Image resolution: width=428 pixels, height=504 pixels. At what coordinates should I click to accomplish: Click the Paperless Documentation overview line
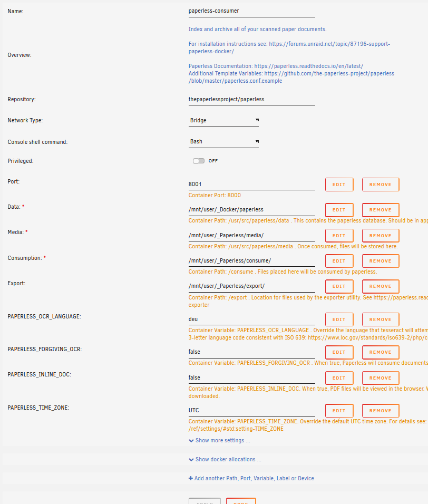pos(276,66)
